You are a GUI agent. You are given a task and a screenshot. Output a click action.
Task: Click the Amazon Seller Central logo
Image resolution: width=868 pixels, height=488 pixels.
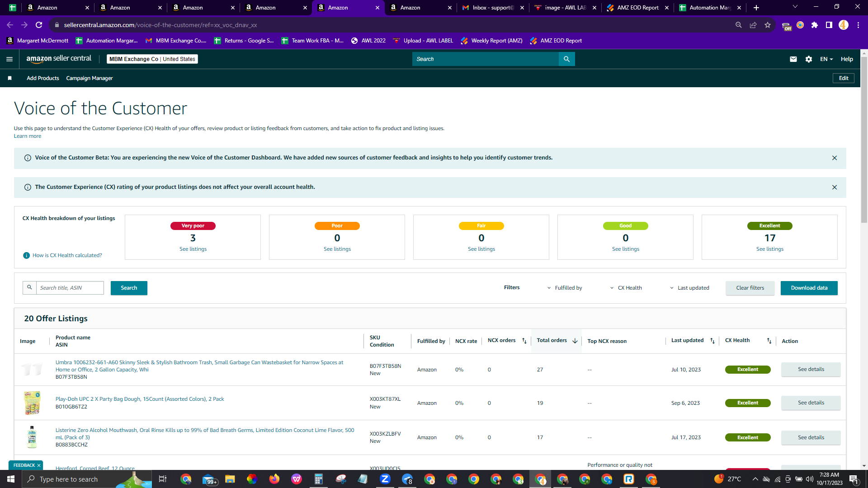(59, 59)
